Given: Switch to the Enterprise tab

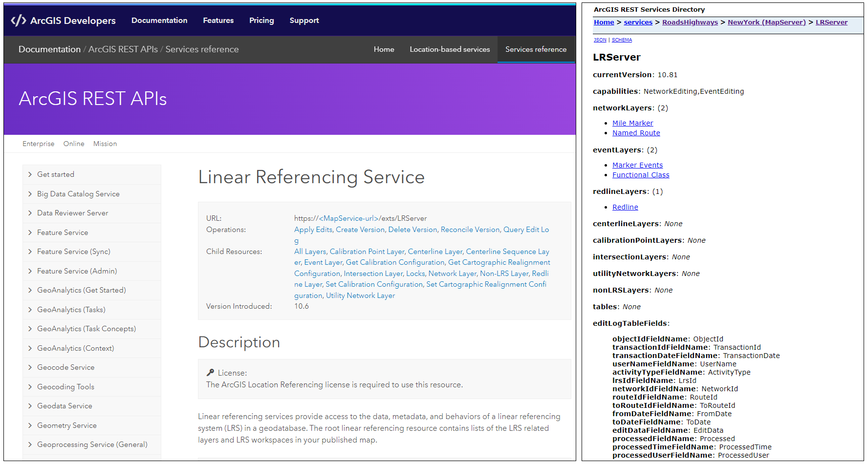Looking at the screenshot, I should 39,143.
